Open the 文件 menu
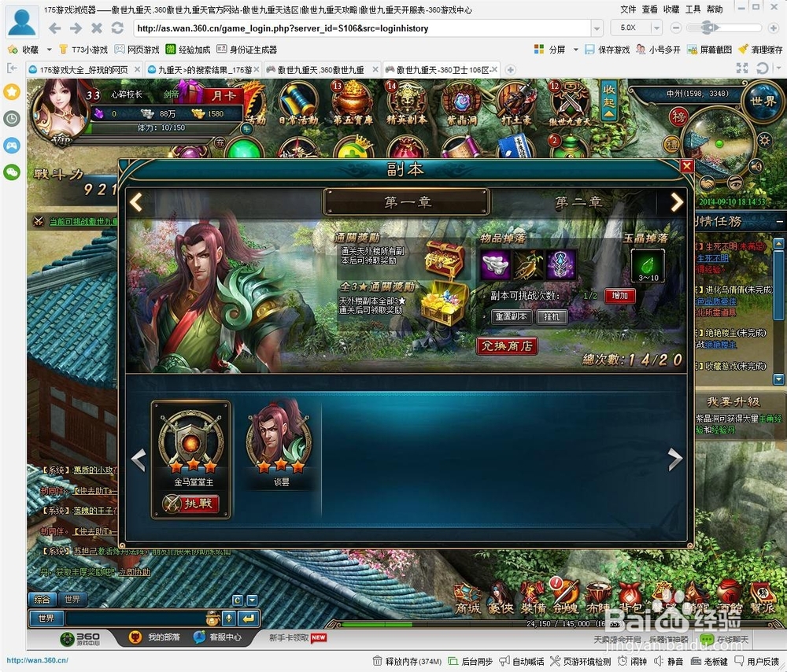The width and height of the screenshot is (787, 672). pos(628,9)
